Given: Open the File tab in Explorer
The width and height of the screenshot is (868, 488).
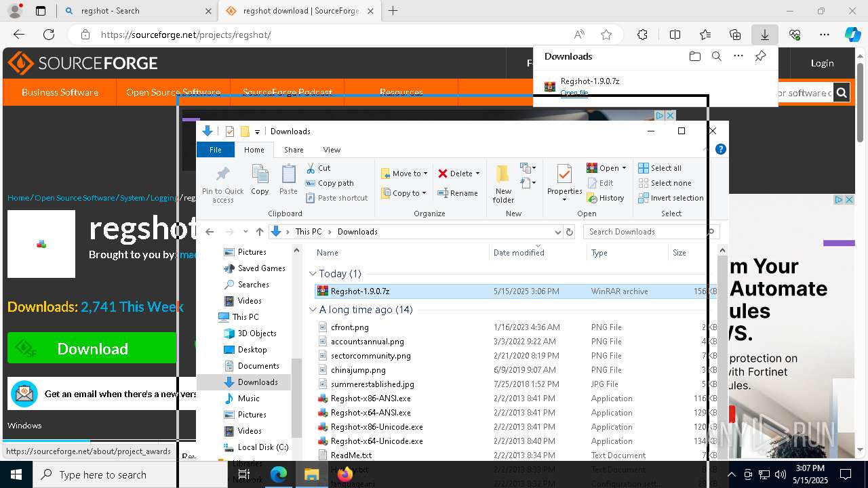Looking at the screenshot, I should point(215,150).
